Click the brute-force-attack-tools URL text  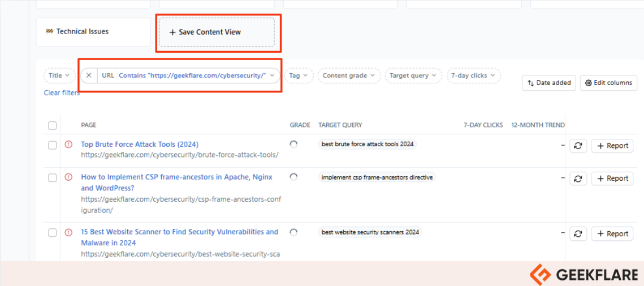point(180,155)
